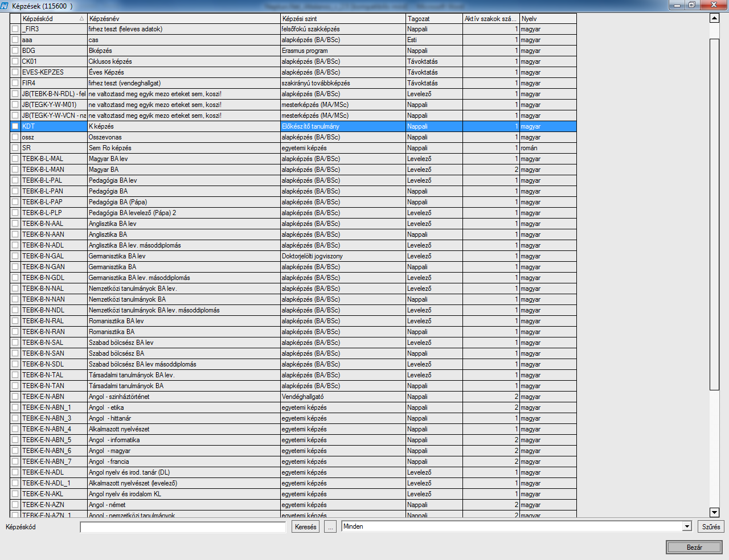Click the sort arrow in the Képzéskód header
Viewport: 729px width, 560px height.
[81, 19]
